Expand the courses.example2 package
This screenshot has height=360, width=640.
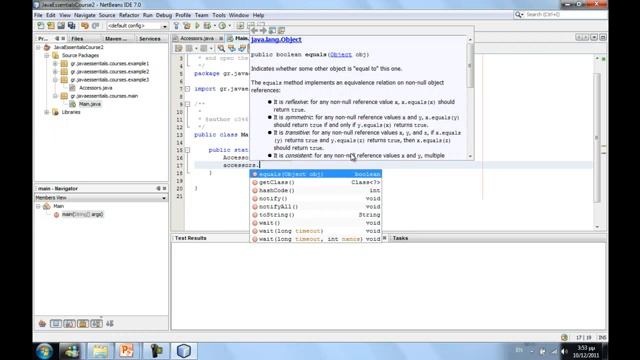click(55, 71)
